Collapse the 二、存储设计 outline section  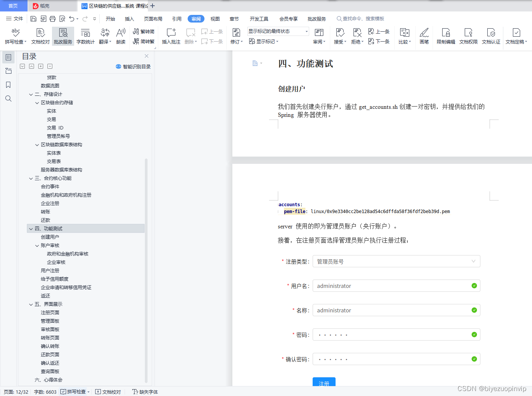coord(31,94)
